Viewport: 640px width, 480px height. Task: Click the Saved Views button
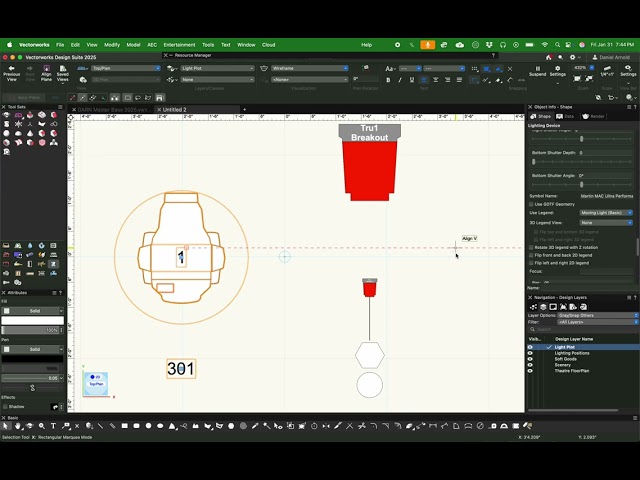pos(62,73)
